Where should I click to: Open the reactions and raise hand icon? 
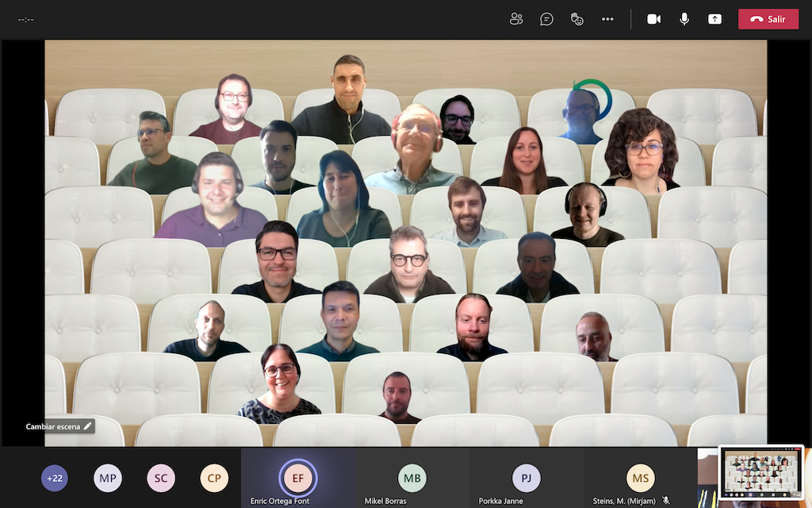577,19
